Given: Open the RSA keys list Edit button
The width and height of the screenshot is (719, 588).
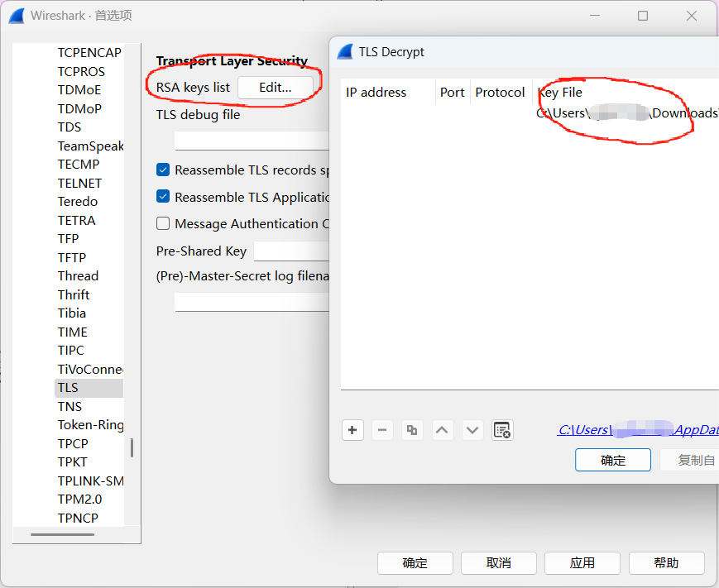Looking at the screenshot, I should pos(276,87).
